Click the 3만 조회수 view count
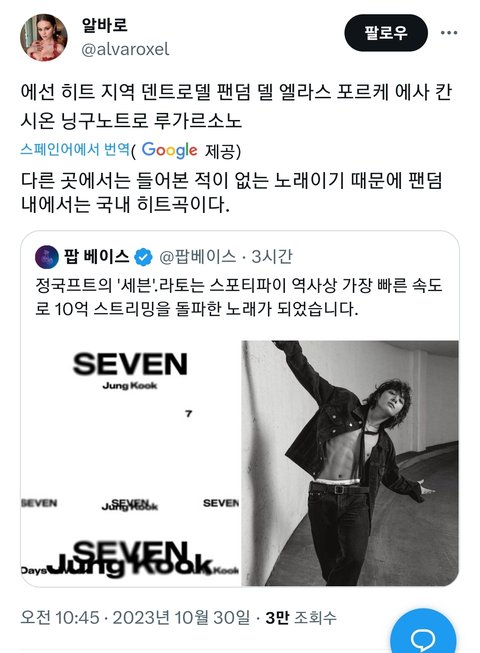Viewport: 480px width, 653px height. pos(301,617)
